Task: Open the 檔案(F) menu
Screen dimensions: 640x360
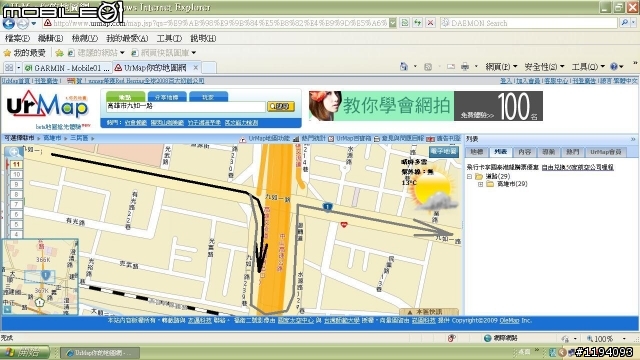Action: point(18,38)
